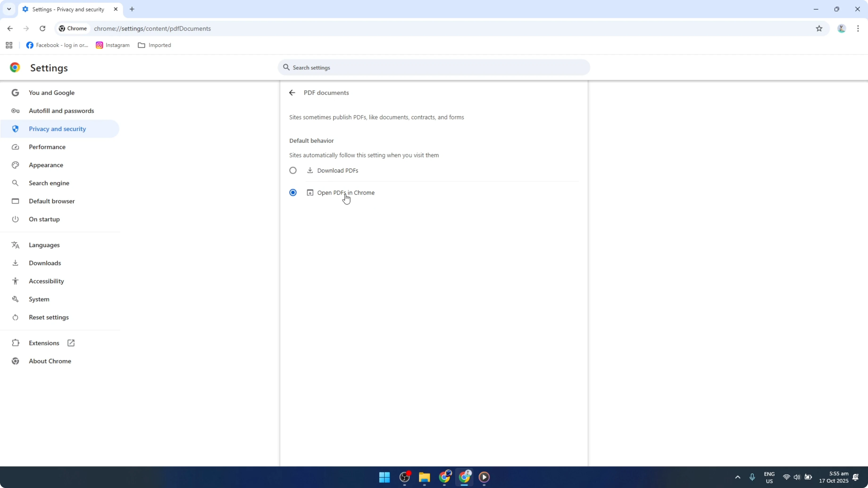Open the Performance settings
This screenshot has height=488, width=868.
47,147
